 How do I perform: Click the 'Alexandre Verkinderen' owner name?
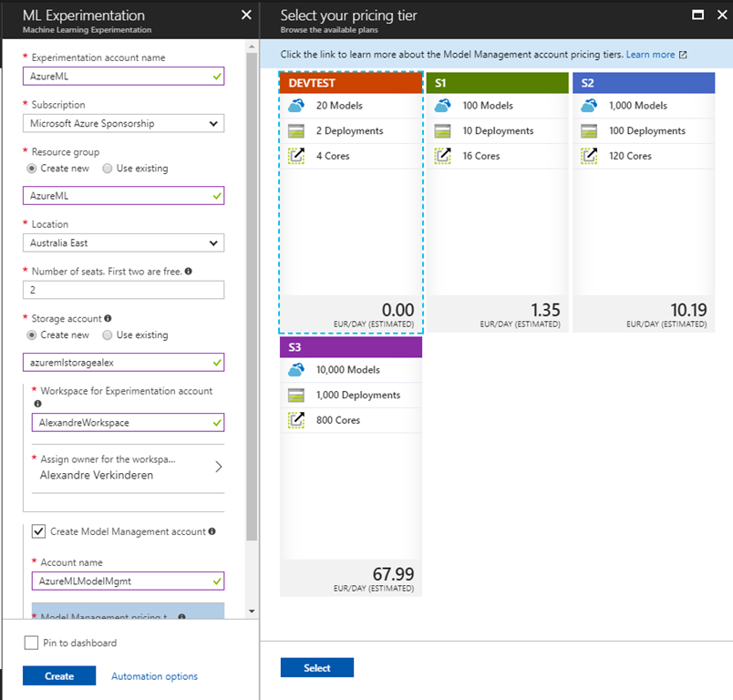(x=97, y=475)
